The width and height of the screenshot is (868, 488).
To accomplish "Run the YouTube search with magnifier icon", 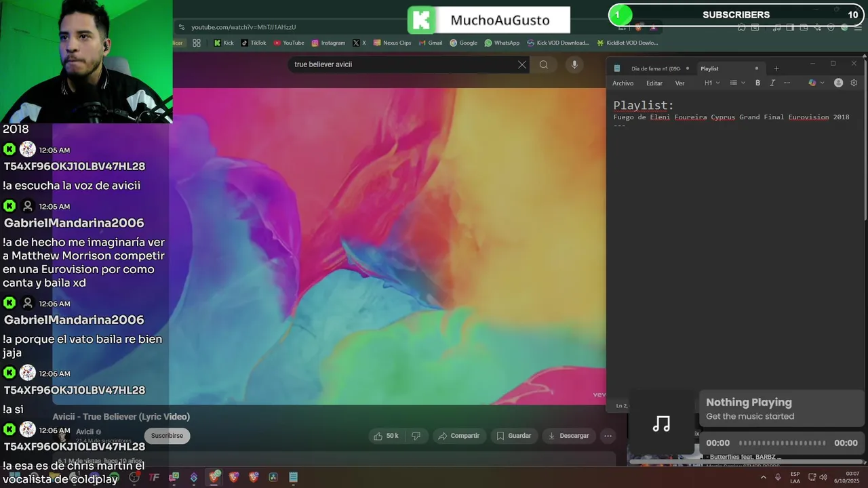I will coord(543,64).
